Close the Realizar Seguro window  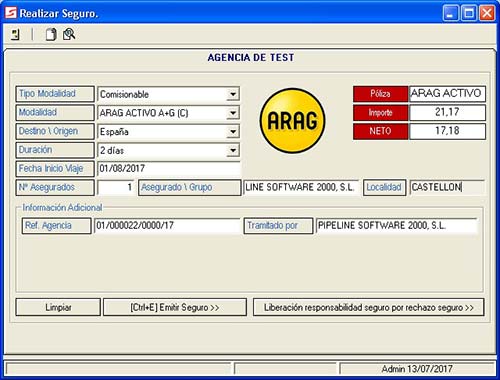coord(487,14)
